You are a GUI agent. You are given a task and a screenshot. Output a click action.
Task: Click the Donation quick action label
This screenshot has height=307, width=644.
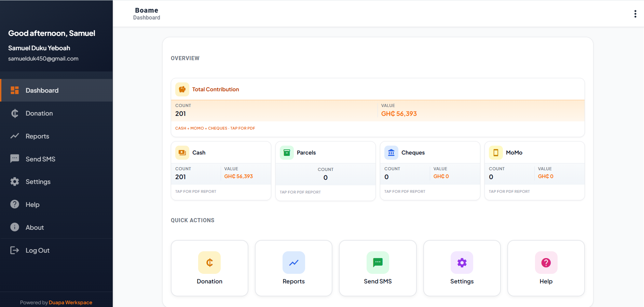click(x=209, y=281)
